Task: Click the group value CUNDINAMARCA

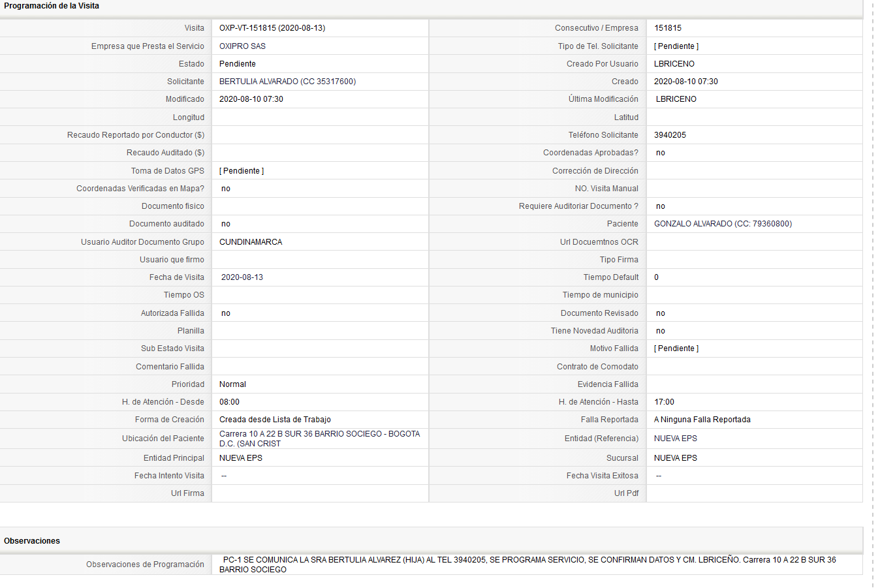Action: (x=251, y=242)
